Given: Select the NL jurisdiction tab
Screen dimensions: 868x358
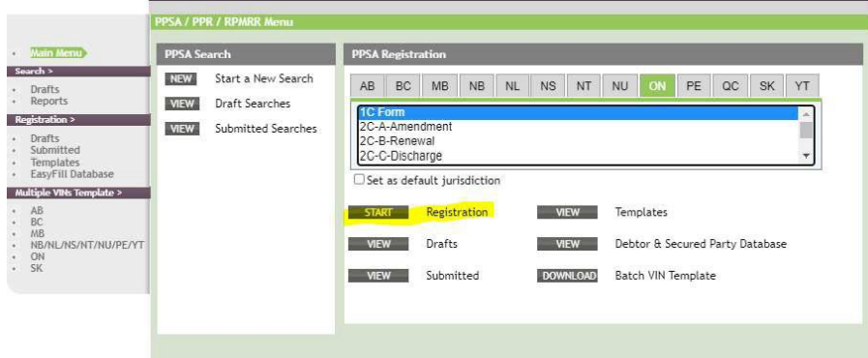Looking at the screenshot, I should [x=512, y=86].
